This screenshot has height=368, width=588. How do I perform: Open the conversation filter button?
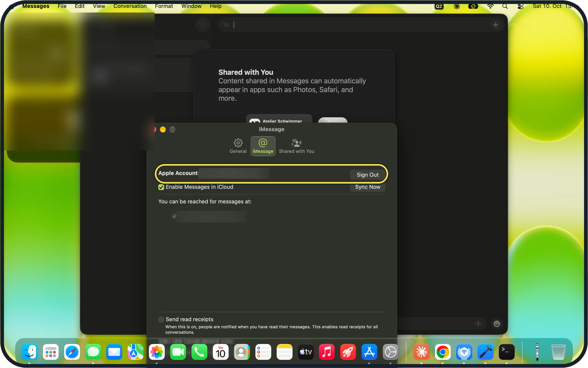[203, 25]
